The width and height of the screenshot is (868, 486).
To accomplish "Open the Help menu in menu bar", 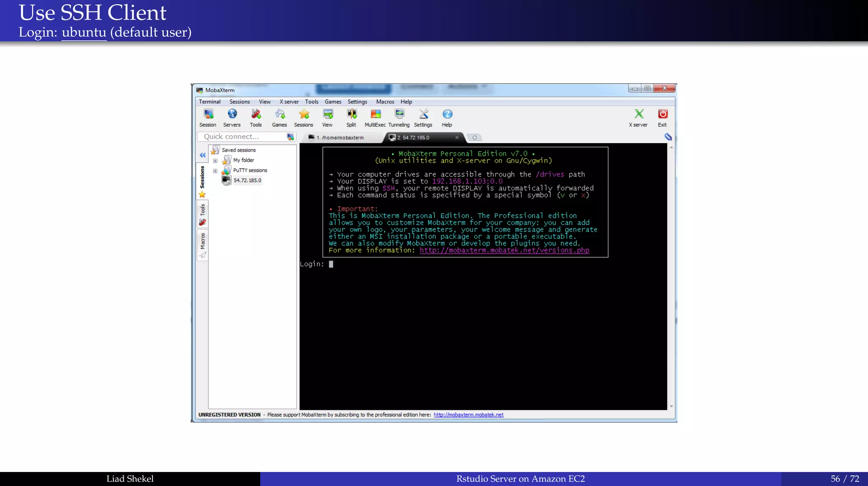I will [x=406, y=102].
